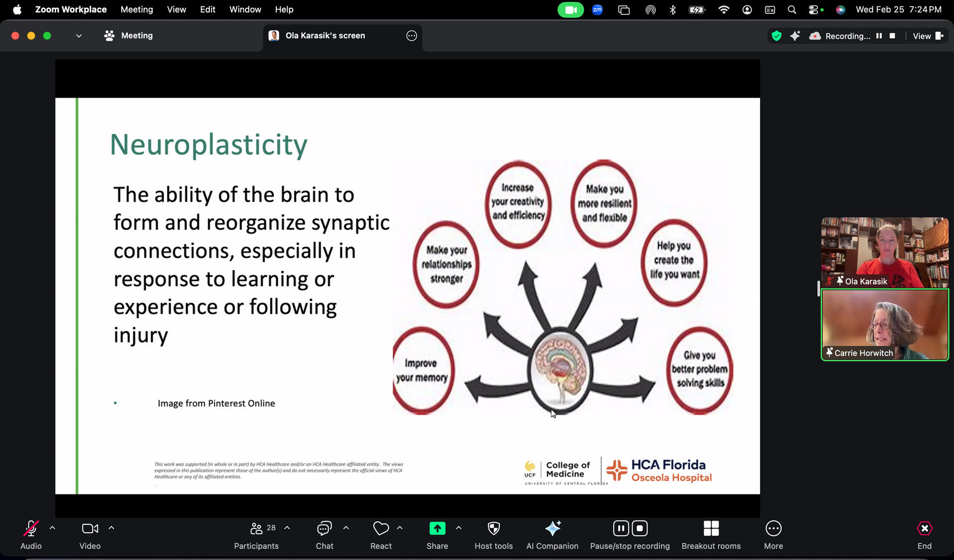This screenshot has height=560, width=954.
Task: Click the More options icon in toolbar
Action: point(773,535)
